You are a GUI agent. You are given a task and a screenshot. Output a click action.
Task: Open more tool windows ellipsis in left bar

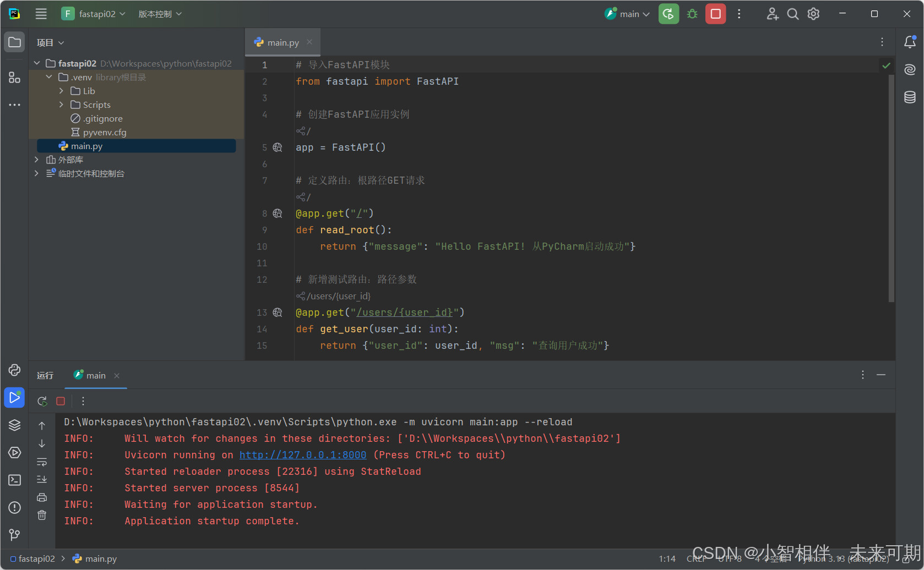14,105
